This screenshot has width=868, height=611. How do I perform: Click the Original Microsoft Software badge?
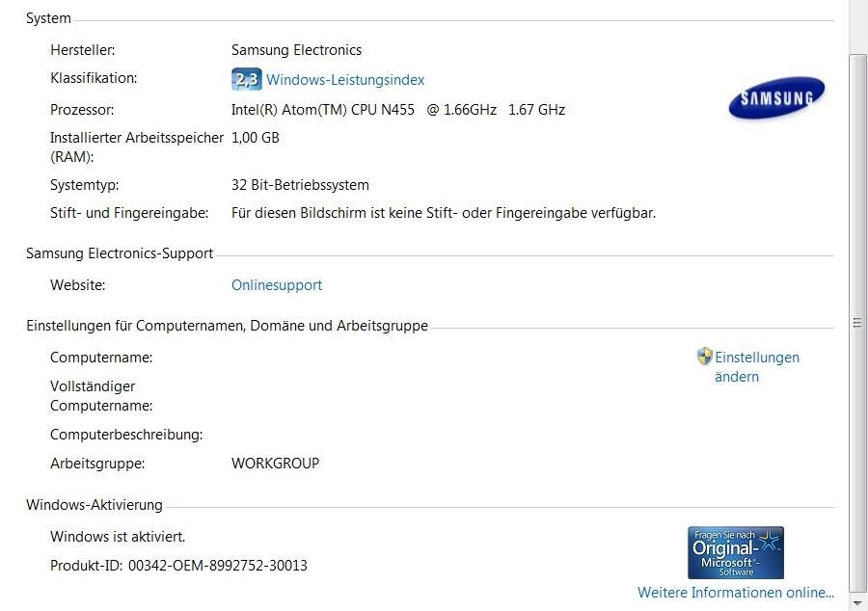tap(736, 552)
